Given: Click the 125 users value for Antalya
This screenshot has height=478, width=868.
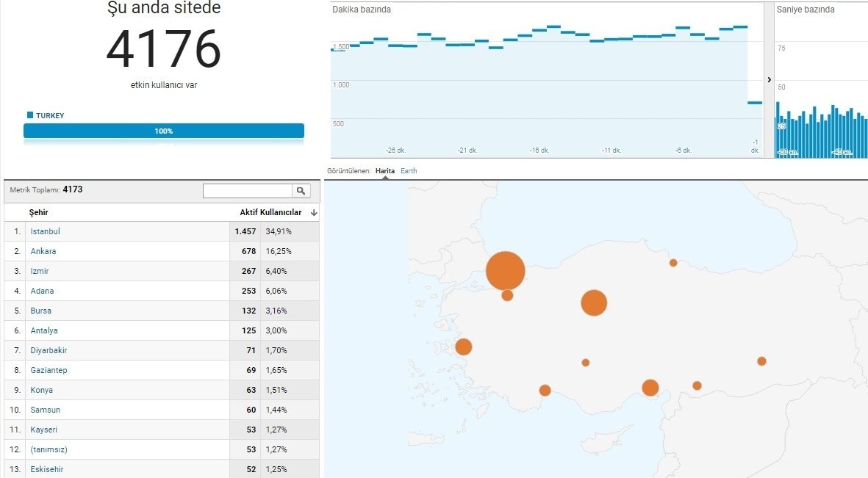Looking at the screenshot, I should (248, 331).
